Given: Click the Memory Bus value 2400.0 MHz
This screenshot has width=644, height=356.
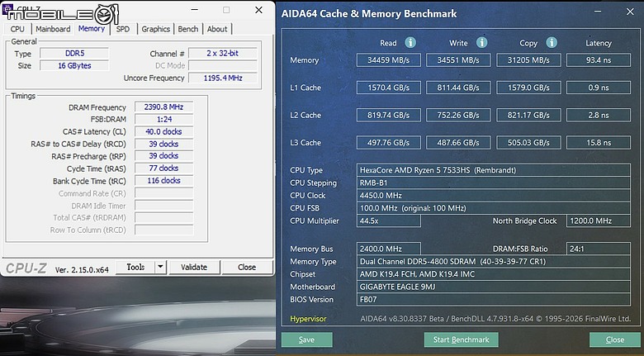Looking at the screenshot, I should click(x=389, y=249).
